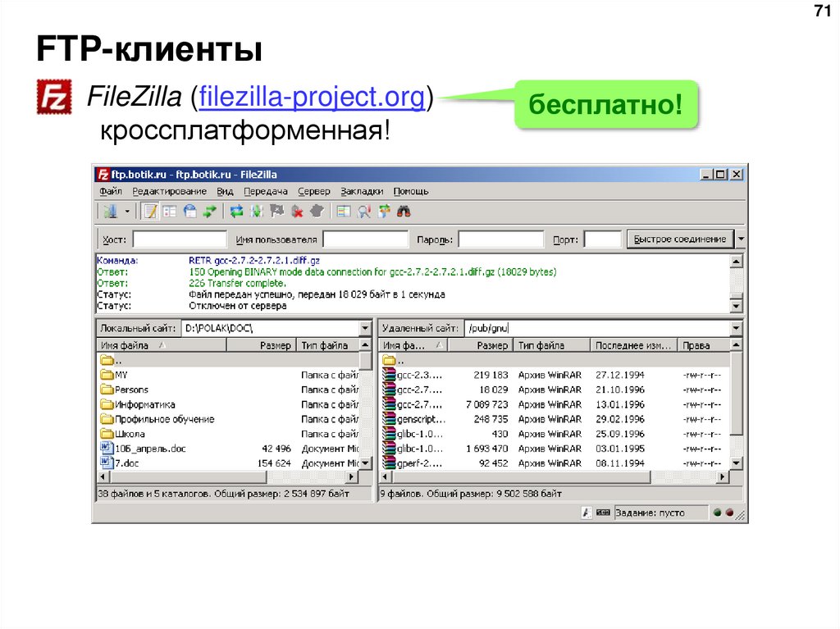Click remote list scroll down arrow
Image resolution: width=840 pixels, height=629 pixels.
(x=736, y=463)
